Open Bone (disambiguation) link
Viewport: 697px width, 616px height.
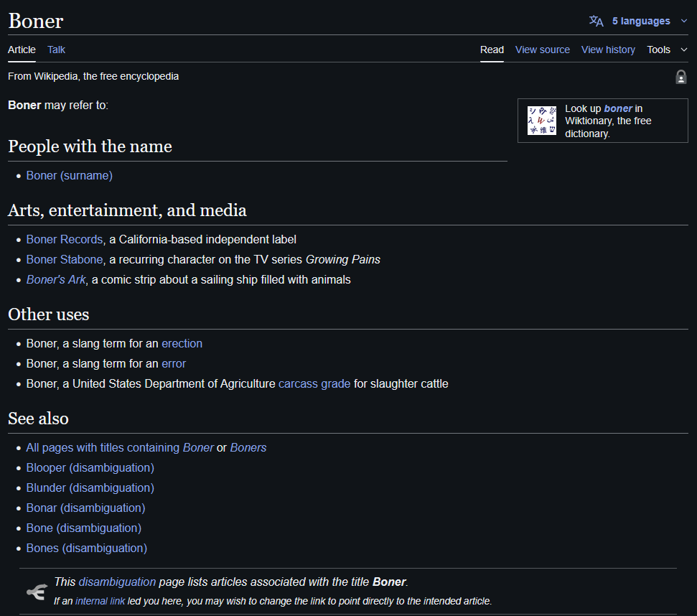click(83, 528)
